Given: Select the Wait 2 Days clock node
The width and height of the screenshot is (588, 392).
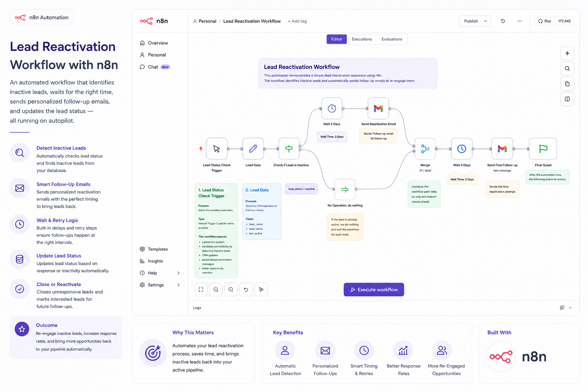Looking at the screenshot, I should [x=332, y=108].
